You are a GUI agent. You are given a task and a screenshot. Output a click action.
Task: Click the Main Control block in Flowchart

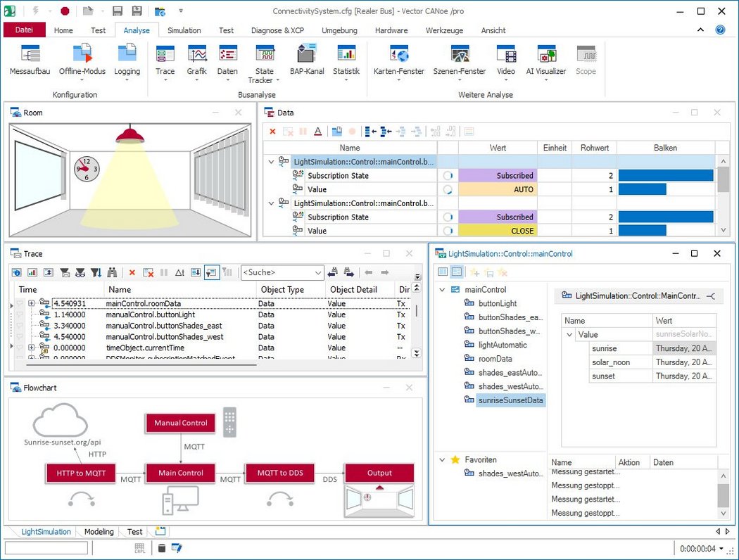click(180, 473)
